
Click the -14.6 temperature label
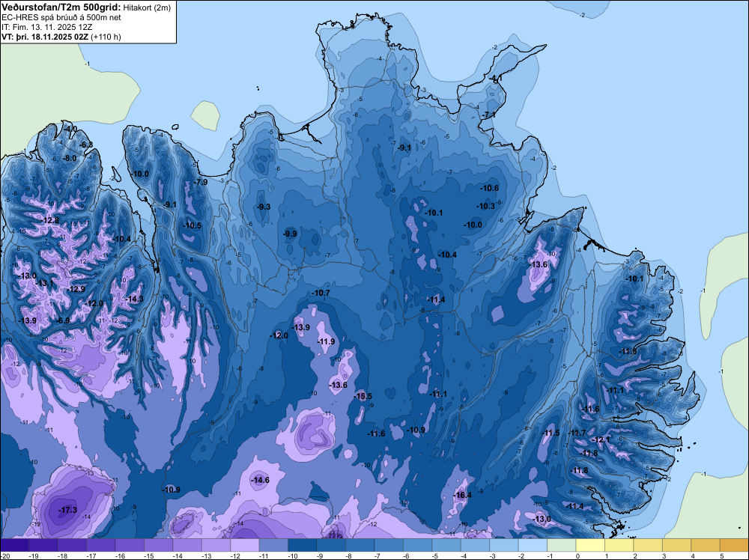tap(261, 480)
